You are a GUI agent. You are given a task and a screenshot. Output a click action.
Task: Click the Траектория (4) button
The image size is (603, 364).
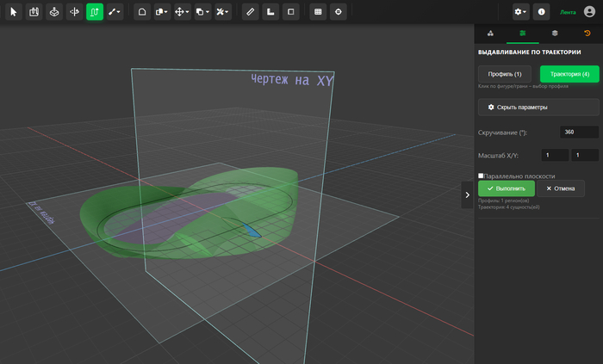(569, 74)
